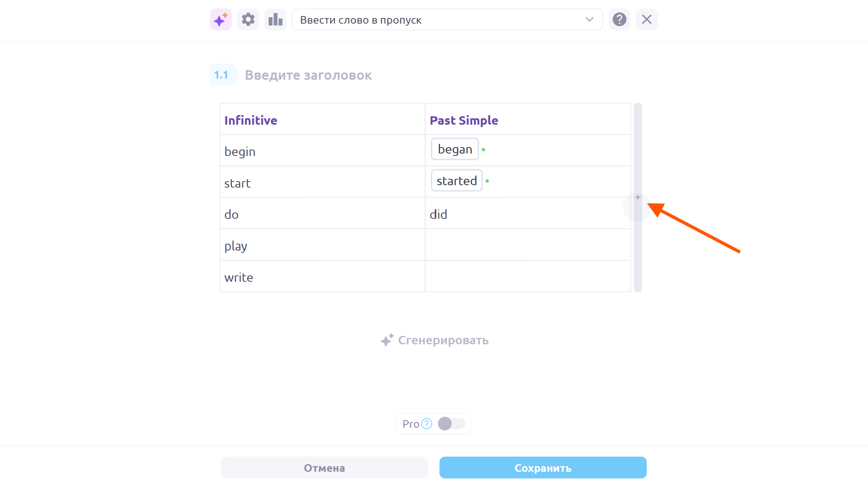
Task: Click the plus icon to add column
Action: coord(638,197)
